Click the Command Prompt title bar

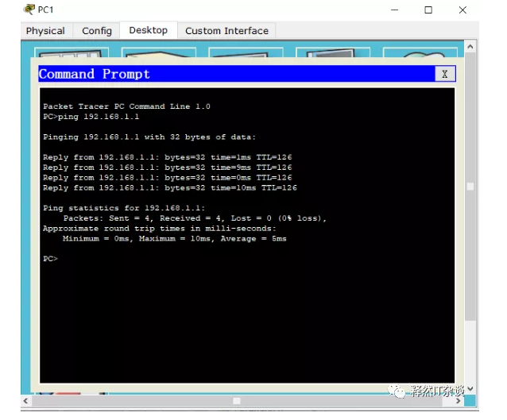tap(237, 74)
